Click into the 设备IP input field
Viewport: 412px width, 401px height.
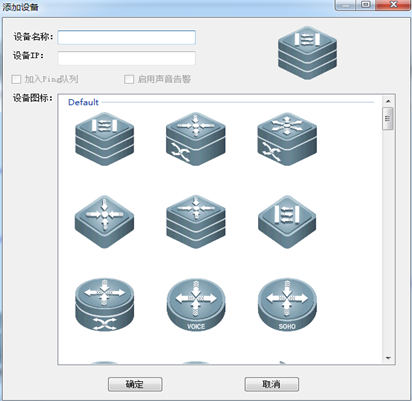click(127, 58)
